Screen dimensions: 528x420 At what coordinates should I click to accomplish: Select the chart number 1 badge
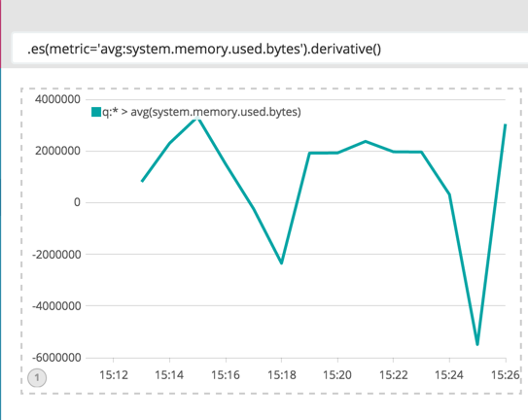[x=37, y=377]
